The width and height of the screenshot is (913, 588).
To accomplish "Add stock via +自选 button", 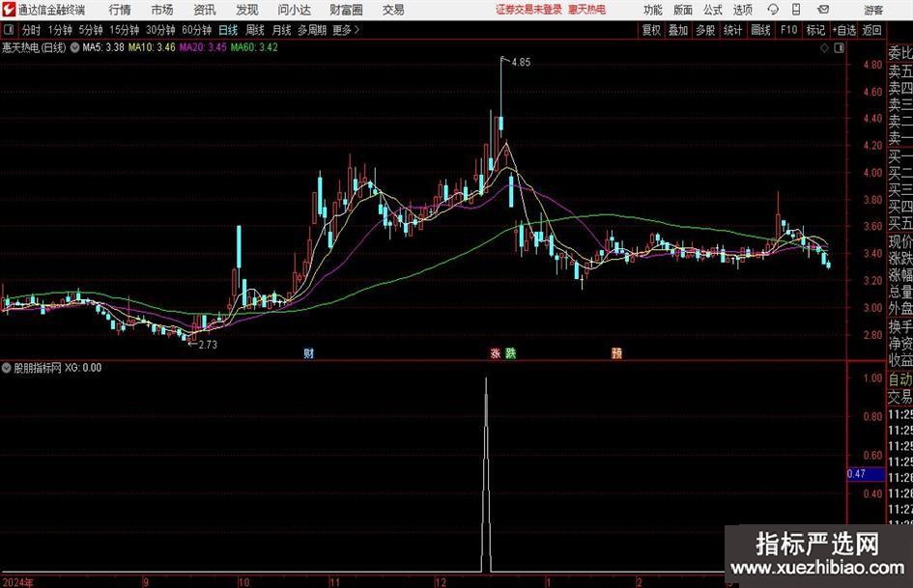I will tap(844, 30).
